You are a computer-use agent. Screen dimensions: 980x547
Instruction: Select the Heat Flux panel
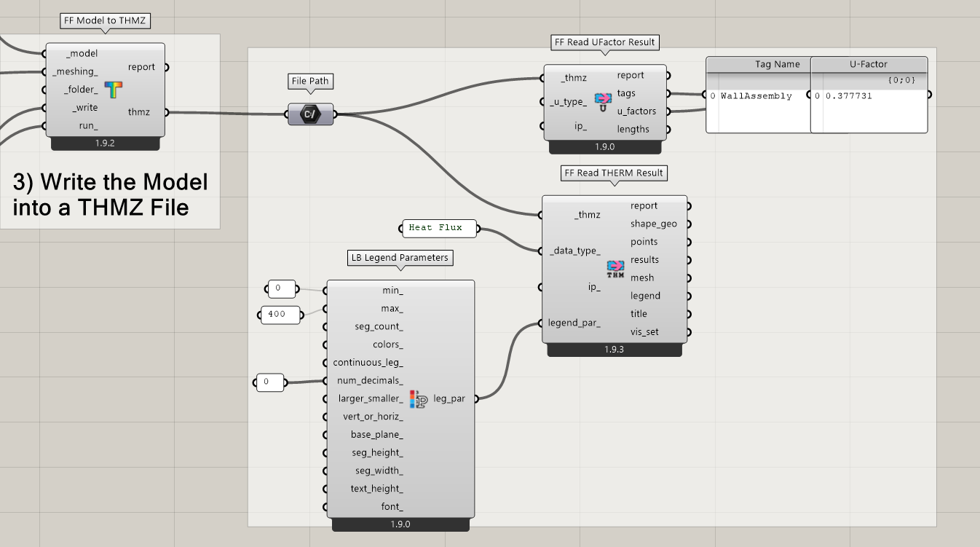[x=440, y=228]
